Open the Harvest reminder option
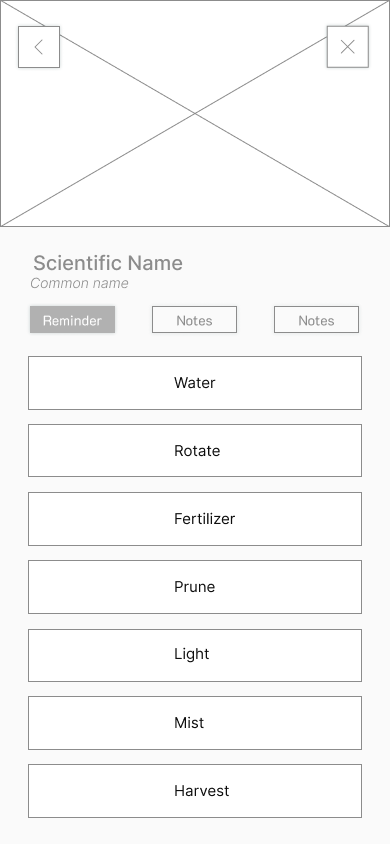Image resolution: width=390 pixels, height=844 pixels. click(x=195, y=791)
